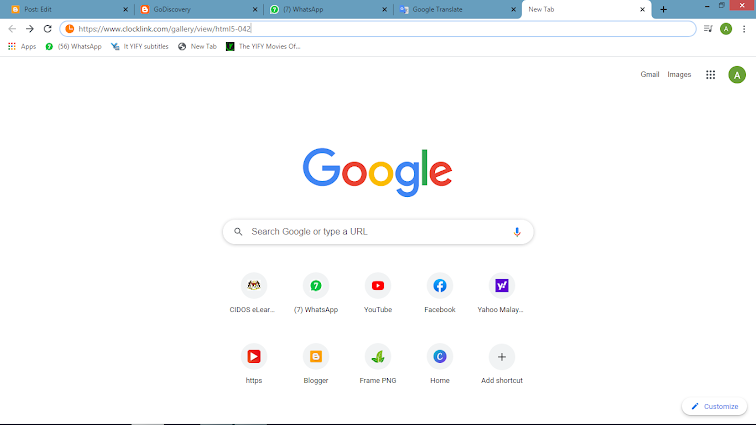This screenshot has height=425, width=756.
Task: Close the New Tab tab
Action: click(x=642, y=9)
